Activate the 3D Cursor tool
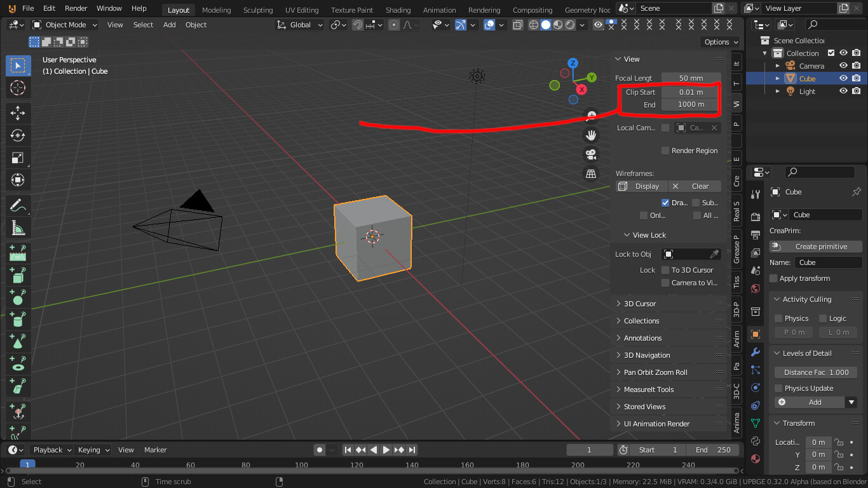Viewport: 868px width, 488px height. point(18,88)
